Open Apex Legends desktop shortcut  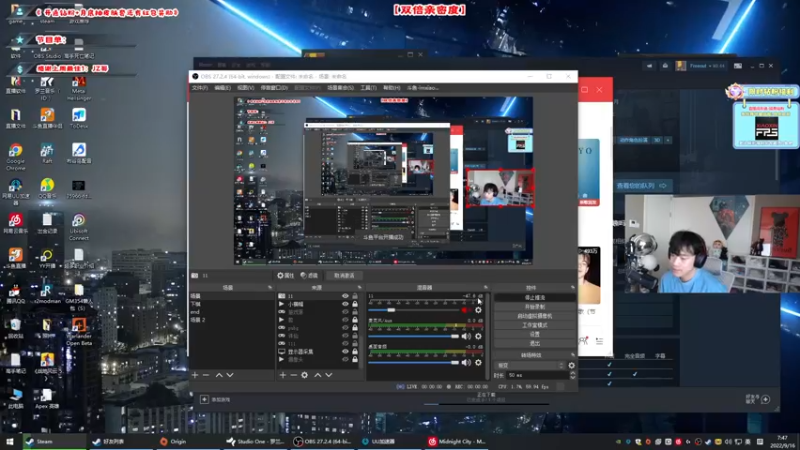point(46,399)
